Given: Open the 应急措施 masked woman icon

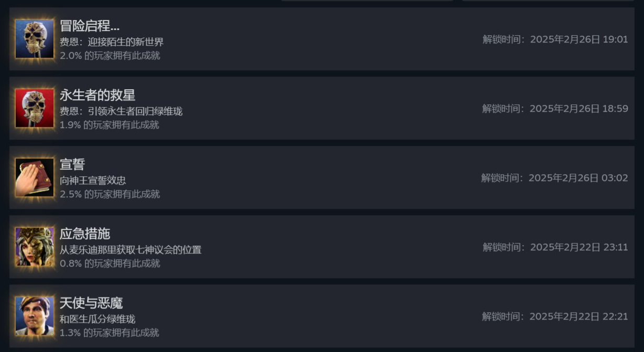Looking at the screenshot, I should pos(35,247).
